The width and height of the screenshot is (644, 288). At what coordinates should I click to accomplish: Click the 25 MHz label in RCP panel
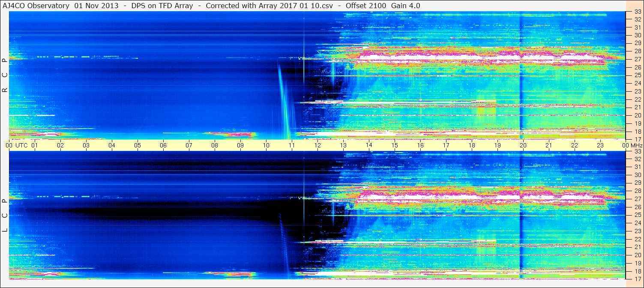pos(637,75)
